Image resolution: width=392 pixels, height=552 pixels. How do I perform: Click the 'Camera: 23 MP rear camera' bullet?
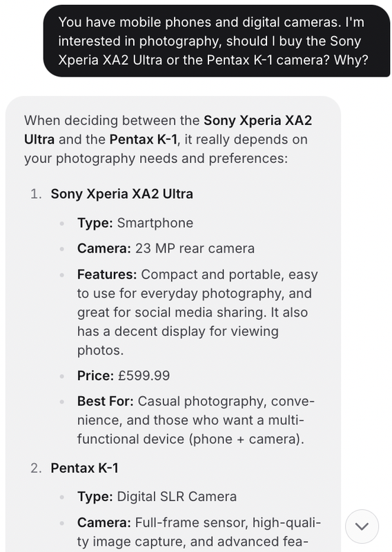tap(166, 248)
